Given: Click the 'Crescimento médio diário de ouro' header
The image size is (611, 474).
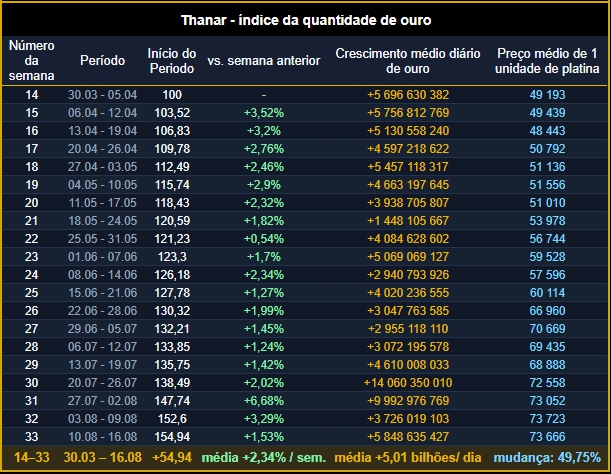Looking at the screenshot, I should pyautogui.click(x=408, y=61).
